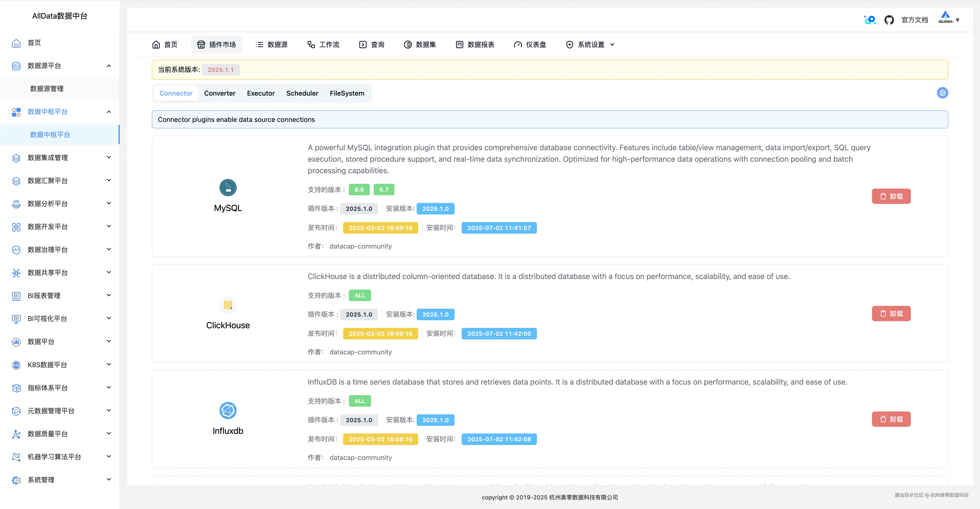980x509 pixels.
Task: Uninstall the MySQL plugin
Action: (x=891, y=196)
